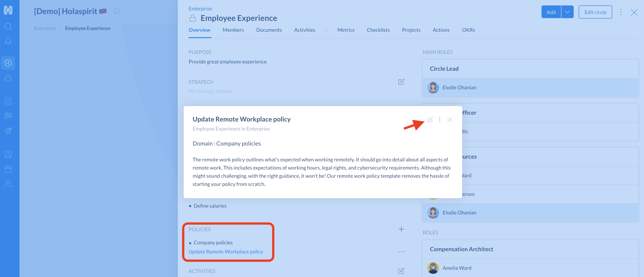This screenshot has width=644, height=277.
Task: Open the kanban projects icon in sidebar
Action: pyautogui.click(x=8, y=116)
